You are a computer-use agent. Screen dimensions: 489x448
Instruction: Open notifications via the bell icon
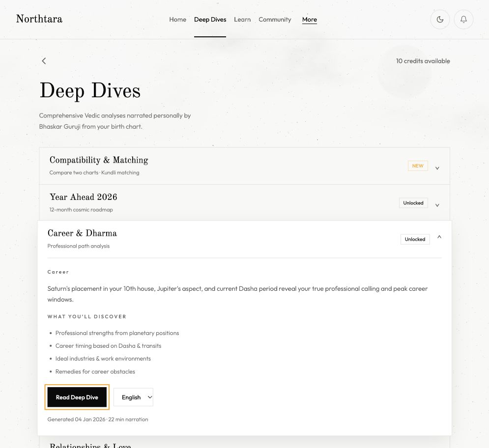point(463,19)
